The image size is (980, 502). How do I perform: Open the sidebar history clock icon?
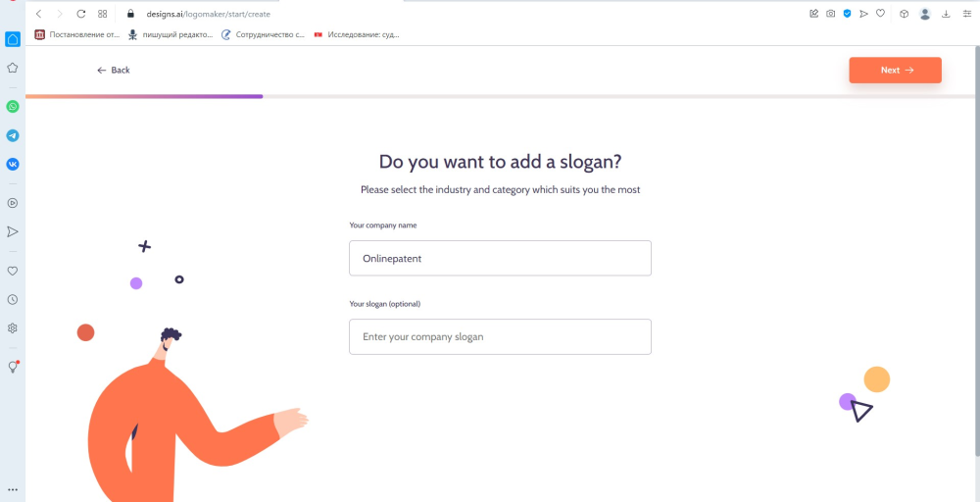click(x=13, y=299)
